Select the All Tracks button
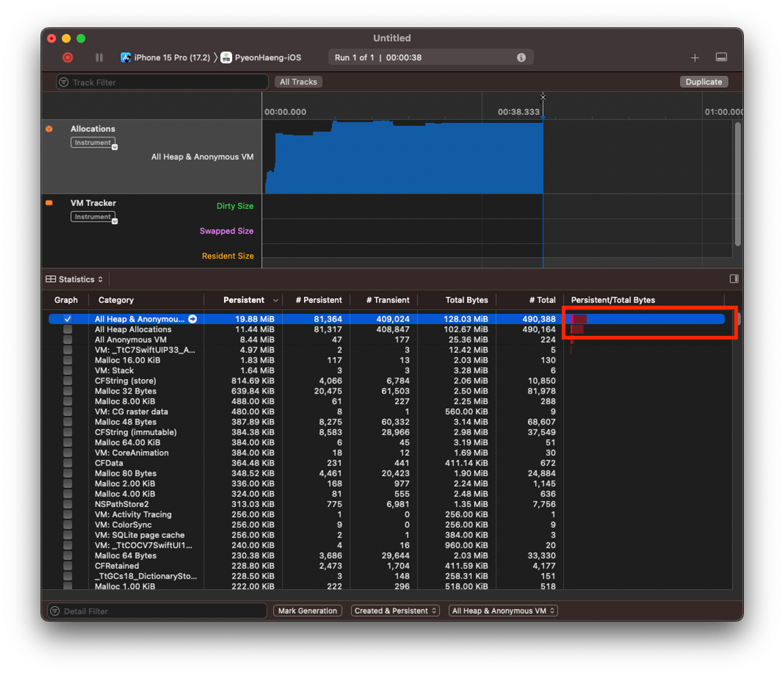Screen dimensions: 784x675 [x=298, y=82]
